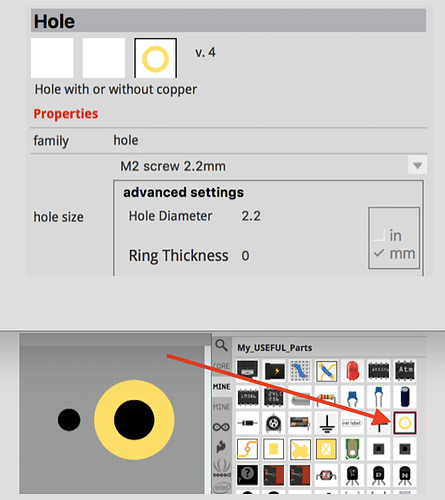Select the Atm microcontroller chip part

click(x=405, y=370)
